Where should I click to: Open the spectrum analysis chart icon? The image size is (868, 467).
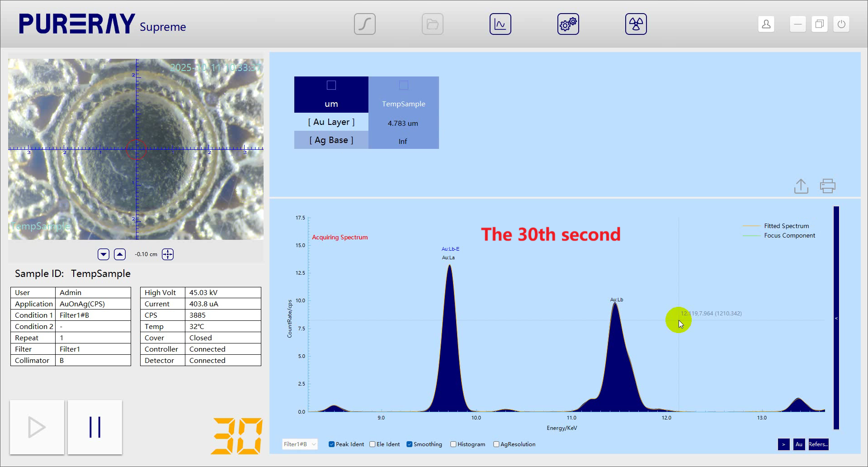coord(500,24)
